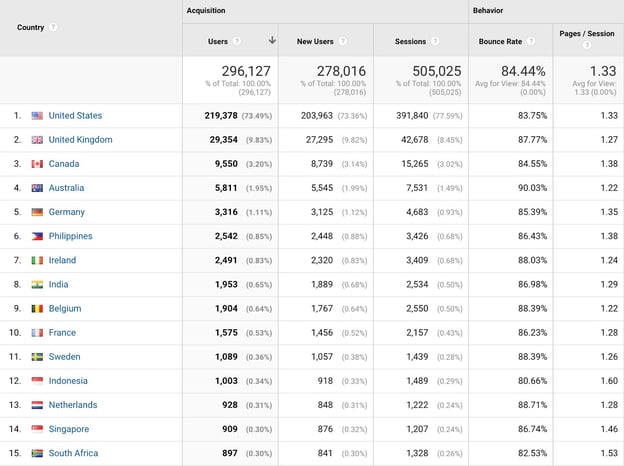Click the help icon under Pages / Session

[587, 45]
